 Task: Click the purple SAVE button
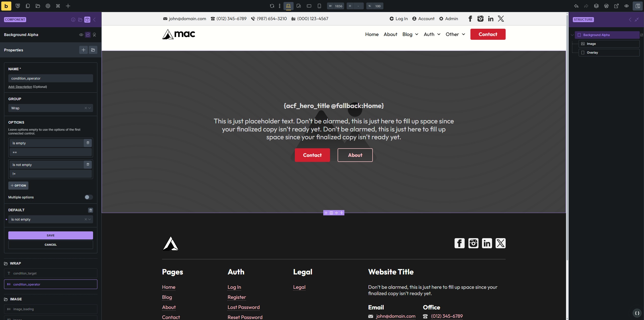(50, 235)
